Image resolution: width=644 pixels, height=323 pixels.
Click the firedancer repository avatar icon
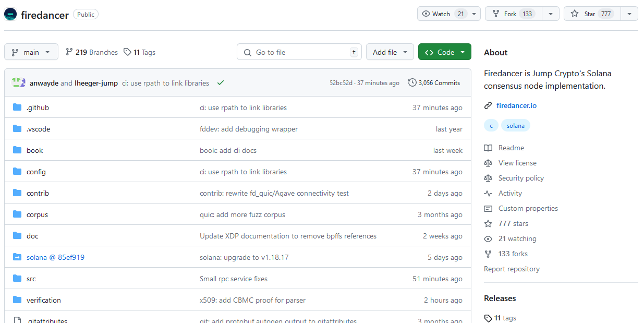[10, 15]
